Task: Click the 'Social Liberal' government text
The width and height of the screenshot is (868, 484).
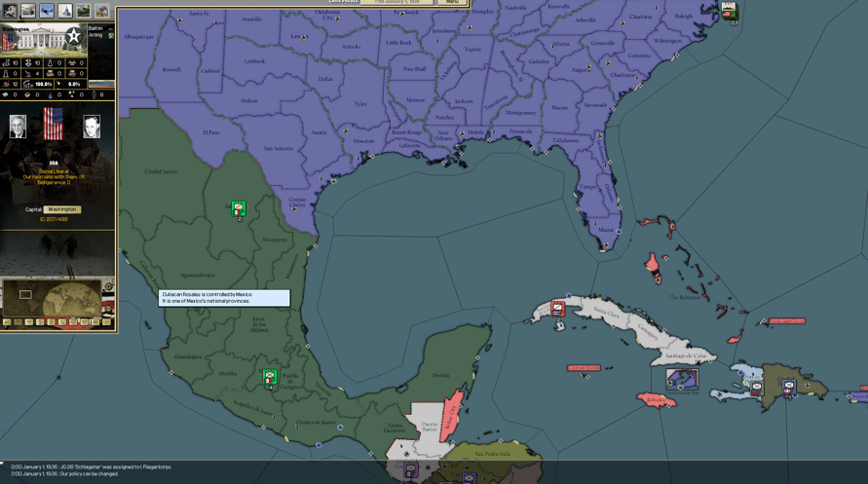Action: 54,171
